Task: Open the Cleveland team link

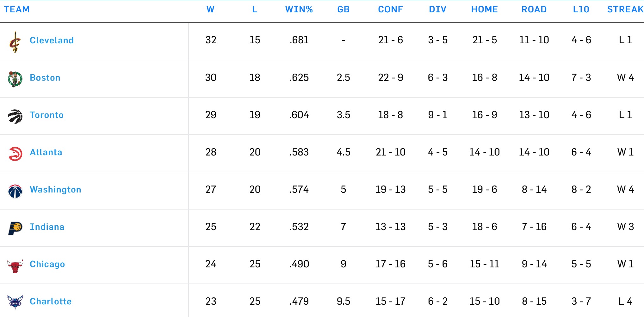Action: click(x=52, y=40)
